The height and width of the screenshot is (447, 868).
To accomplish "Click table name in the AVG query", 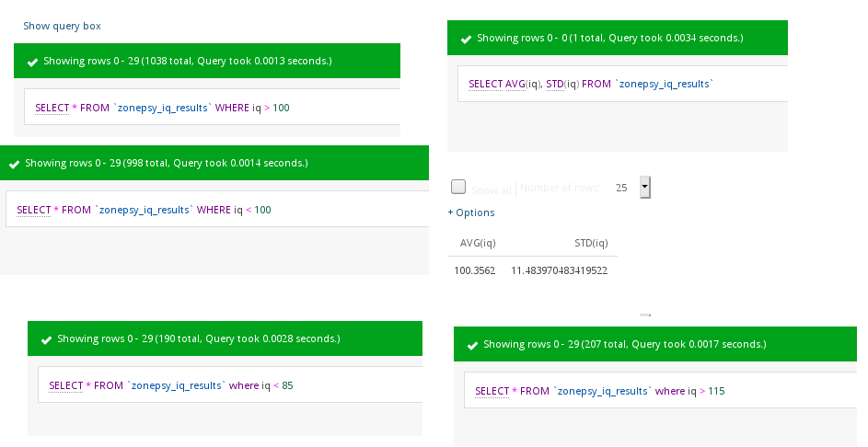I will (x=665, y=84).
